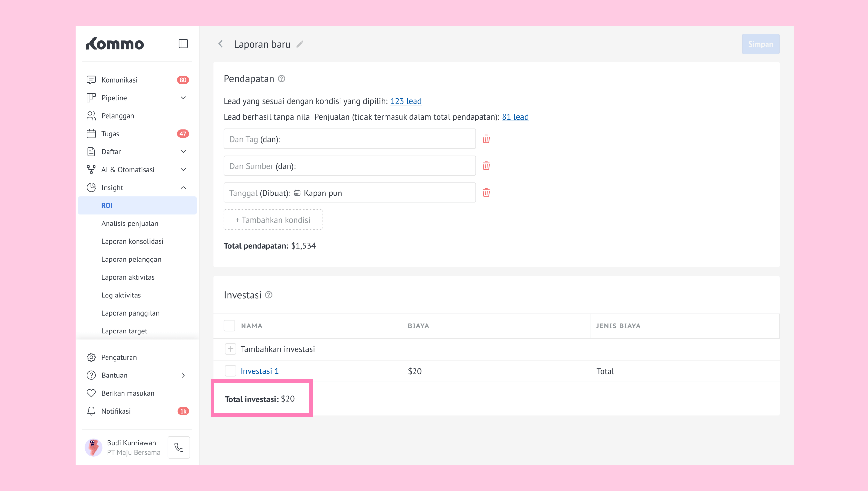Expand the Daftar sidebar section

click(x=183, y=152)
